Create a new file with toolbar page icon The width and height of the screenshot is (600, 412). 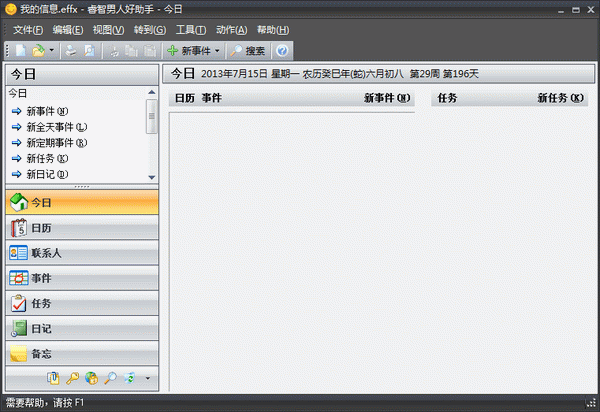tap(21, 50)
